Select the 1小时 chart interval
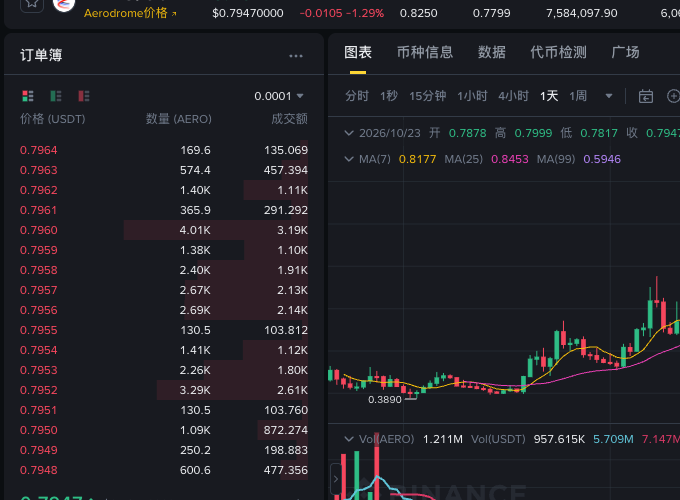Image resolution: width=680 pixels, height=500 pixels. point(472,96)
